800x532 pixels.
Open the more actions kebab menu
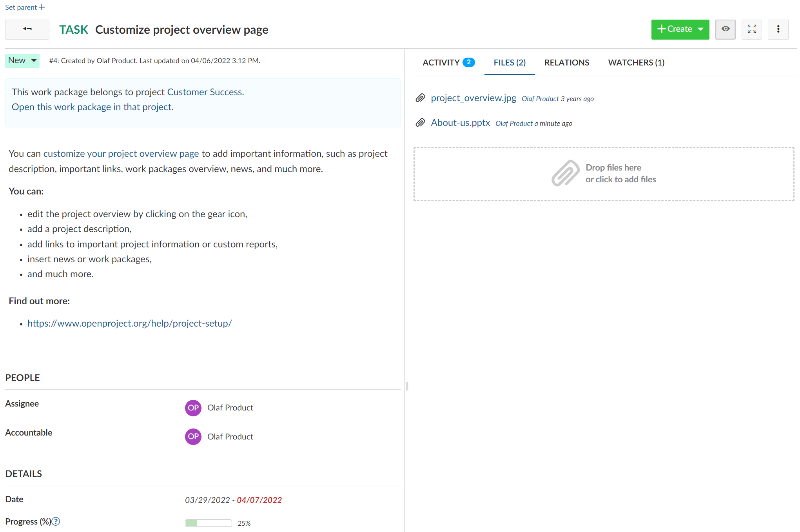(x=778, y=29)
